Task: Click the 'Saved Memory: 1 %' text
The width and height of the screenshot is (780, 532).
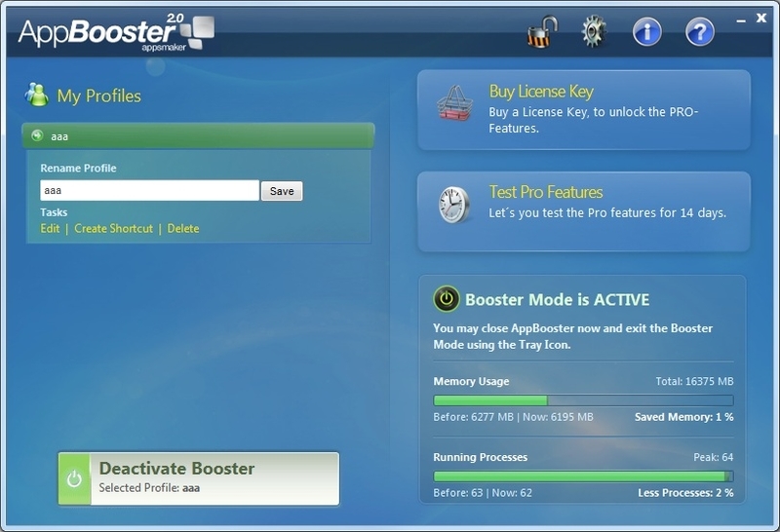Action: [684, 417]
